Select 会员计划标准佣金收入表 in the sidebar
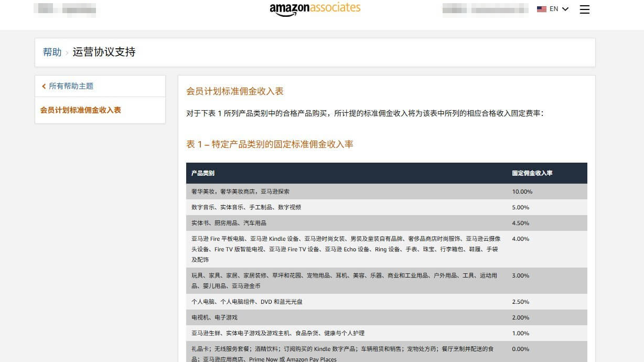Screen dimensions: 644x362 (x=81, y=110)
